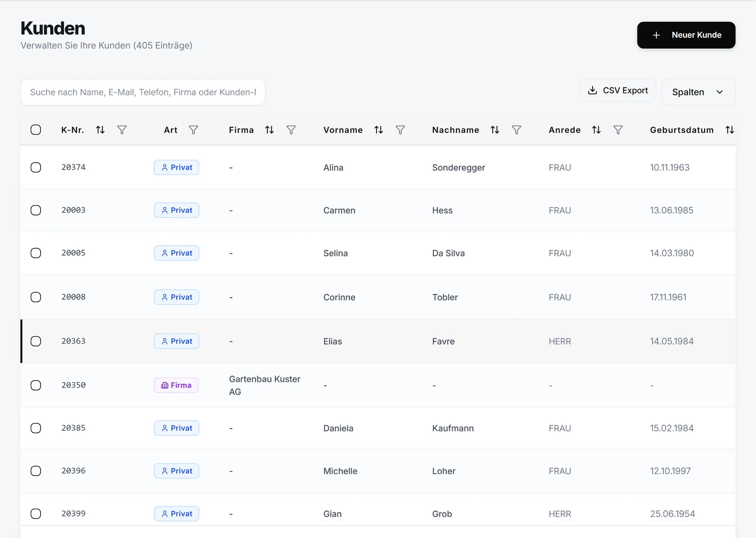Toggle the select-all checkbox in header
The height and width of the screenshot is (538, 756).
(36, 130)
